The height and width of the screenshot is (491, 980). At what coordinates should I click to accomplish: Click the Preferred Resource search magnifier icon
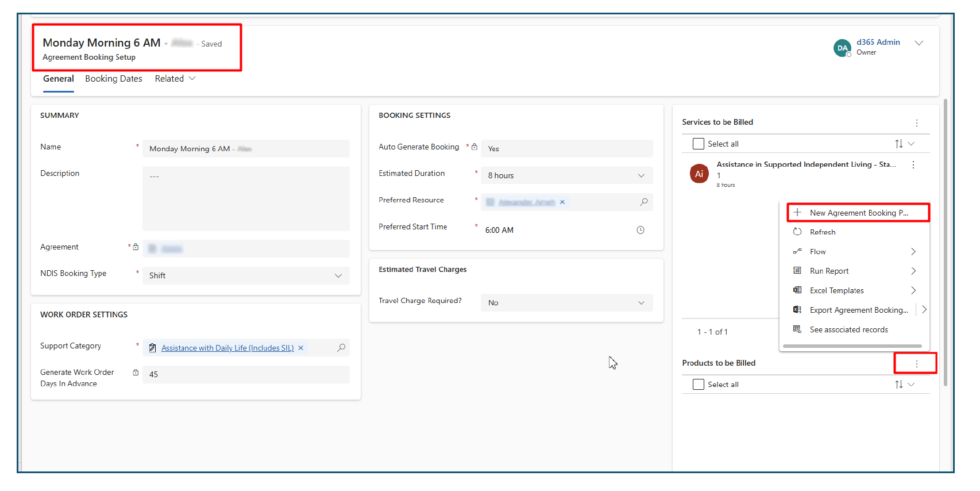click(x=644, y=202)
